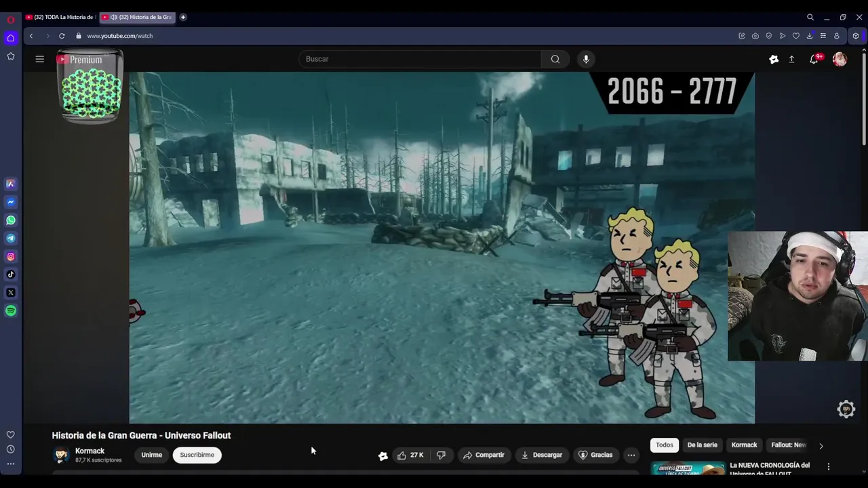This screenshot has width=868, height=488.
Task: Like the video (27 K)
Action: click(411, 455)
